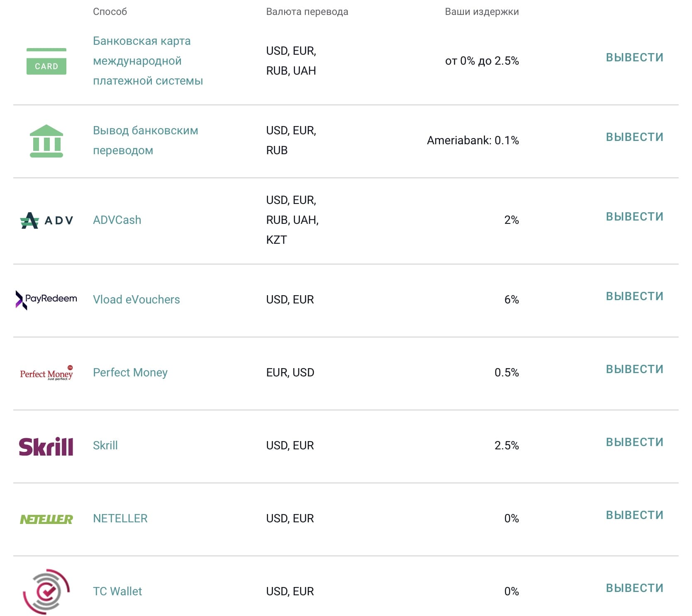Click ВЫВЕСТИ in the ADVCash row
692x616 pixels.
pos(635,217)
